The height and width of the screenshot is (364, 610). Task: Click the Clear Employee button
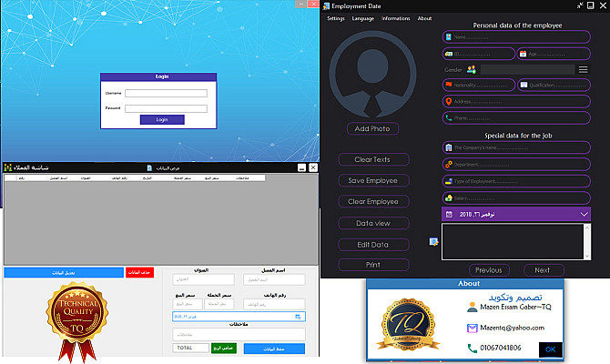373,201
